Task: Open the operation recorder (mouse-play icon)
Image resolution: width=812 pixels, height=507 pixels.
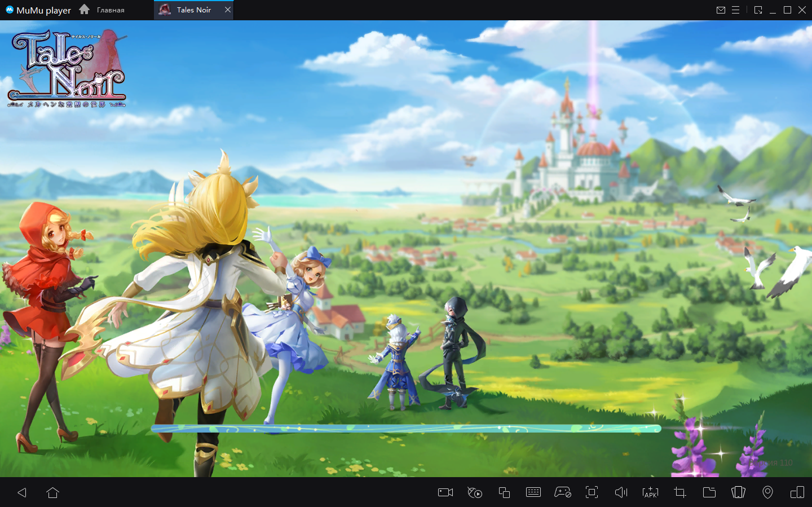Action: pyautogui.click(x=475, y=492)
